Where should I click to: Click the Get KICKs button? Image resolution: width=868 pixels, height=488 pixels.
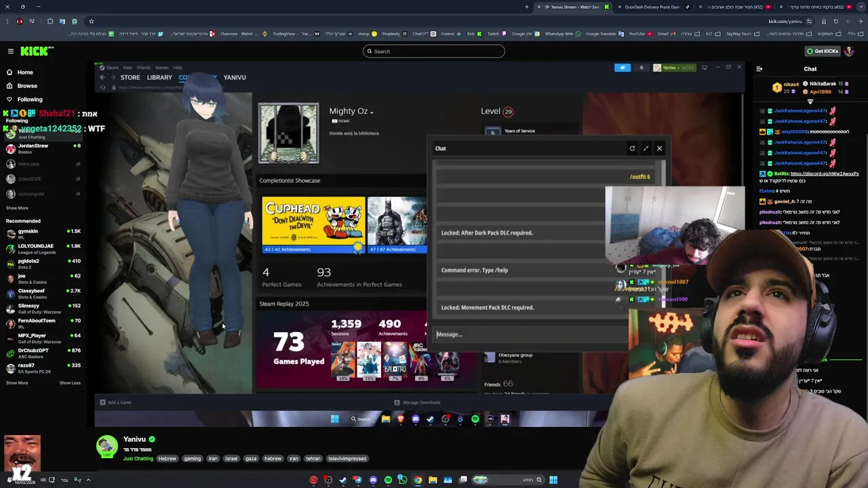823,51
